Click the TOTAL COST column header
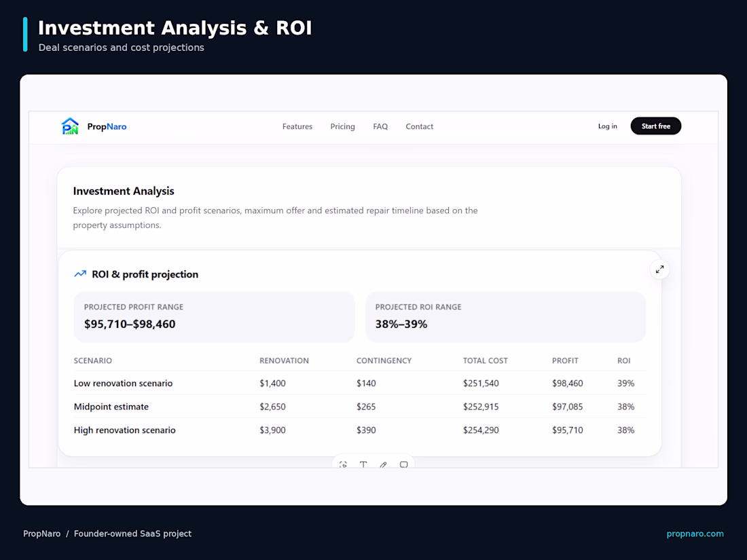Screen dimensions: 747x560 point(485,360)
